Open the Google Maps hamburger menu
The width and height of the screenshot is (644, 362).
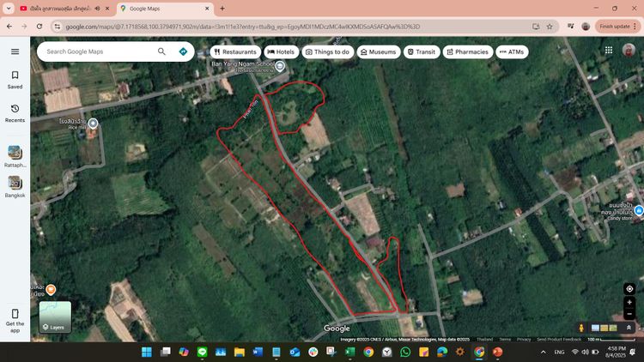(15, 51)
